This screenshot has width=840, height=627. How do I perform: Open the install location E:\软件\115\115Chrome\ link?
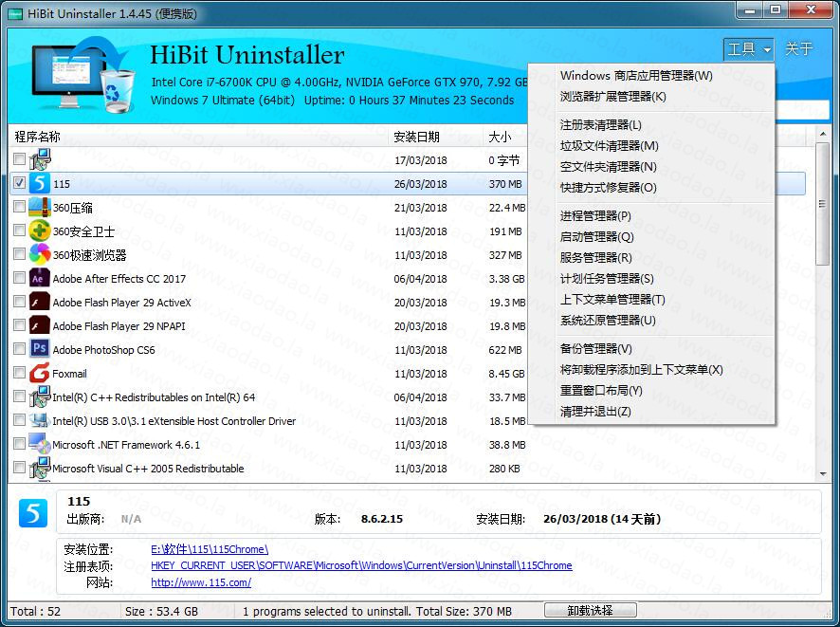(210, 549)
